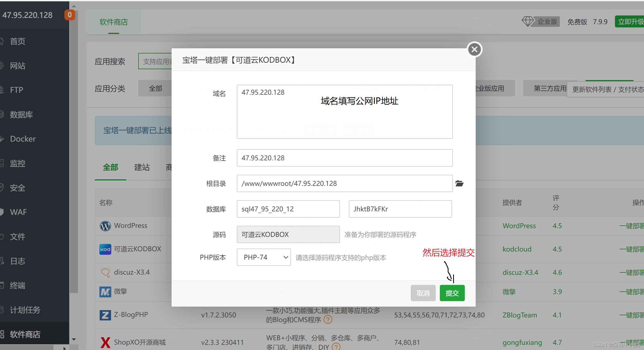
Task: Click the WordPress logo icon
Action: point(105,226)
